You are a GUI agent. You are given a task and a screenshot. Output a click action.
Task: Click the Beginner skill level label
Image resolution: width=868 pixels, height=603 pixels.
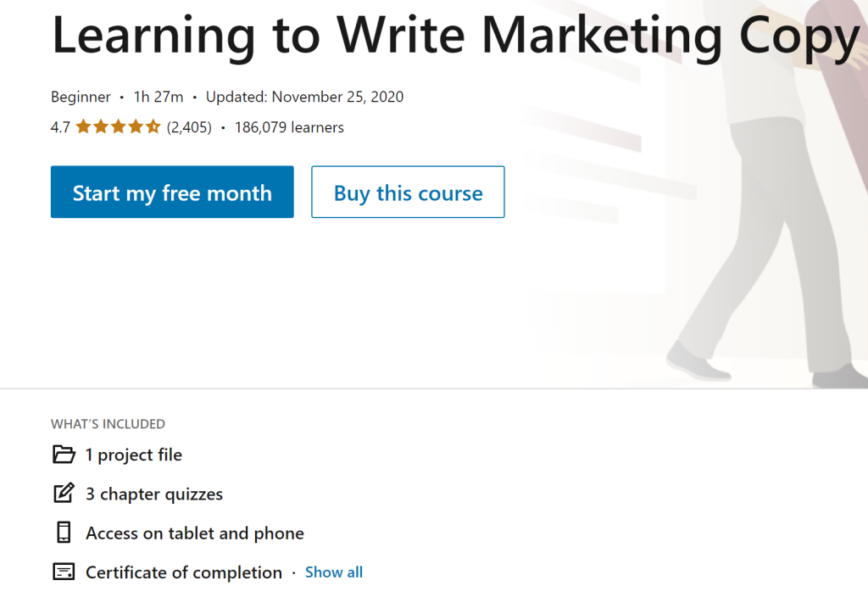(81, 97)
